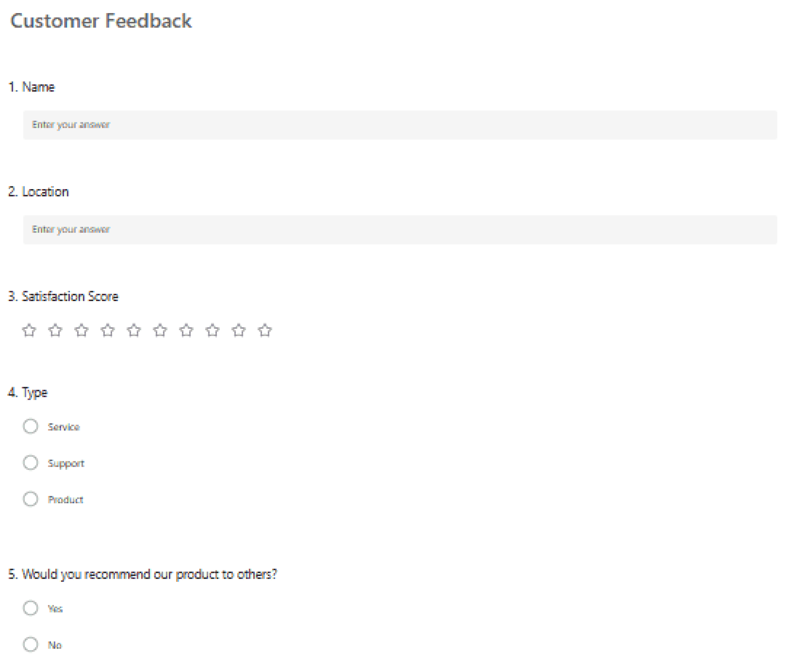The height and width of the screenshot is (672, 786).
Task: Give the maximum tenth star rating
Action: click(x=265, y=330)
